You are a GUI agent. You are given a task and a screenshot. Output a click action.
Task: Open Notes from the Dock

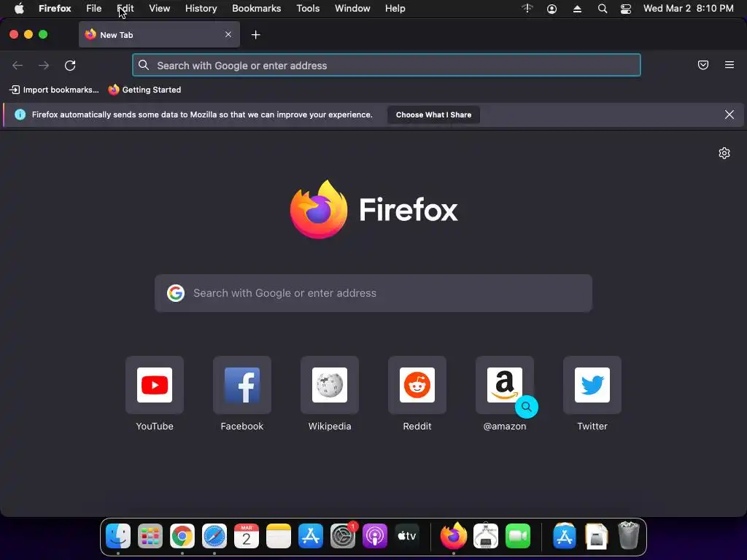pyautogui.click(x=279, y=536)
